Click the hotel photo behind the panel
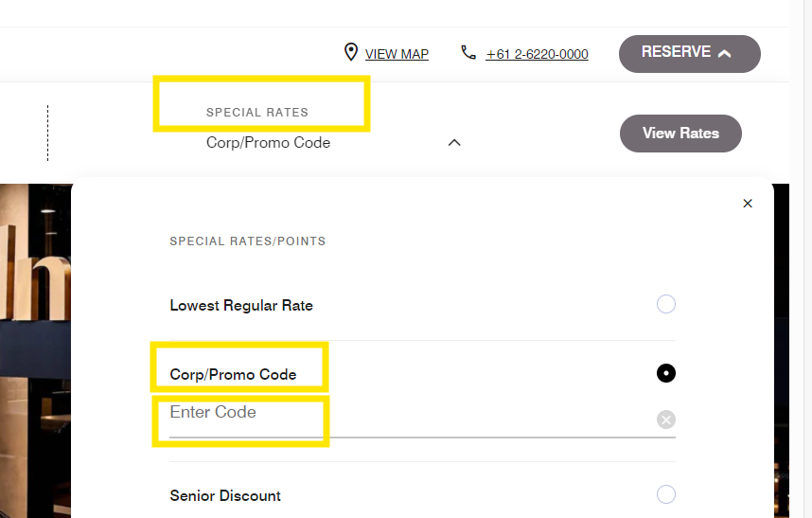Screen dimensions: 812x518 pos(35,350)
